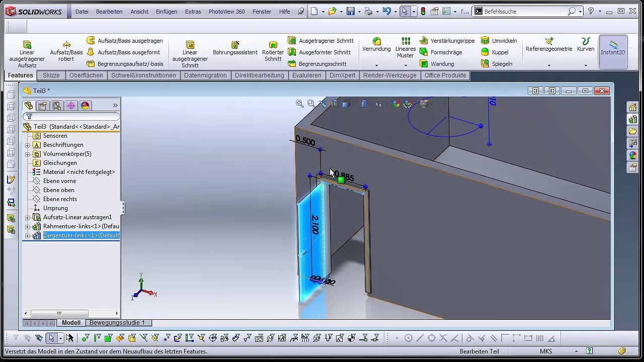This screenshot has height=362, width=644.
Task: Open the Referenzgeometrie dropdown arrow
Action: pos(549,65)
